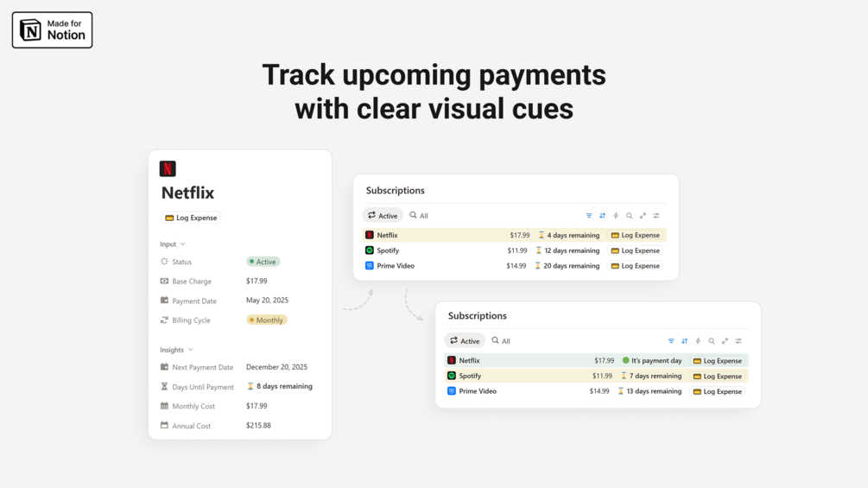Click Prime Video icon in upper Subscriptions panel
This screenshot has width=868, height=488.
pyautogui.click(x=370, y=265)
